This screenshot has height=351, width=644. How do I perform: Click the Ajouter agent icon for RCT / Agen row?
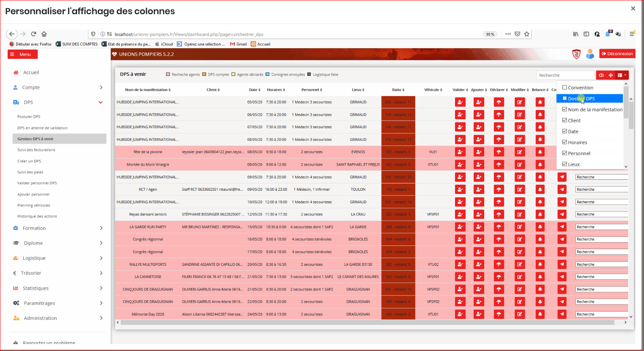click(479, 189)
